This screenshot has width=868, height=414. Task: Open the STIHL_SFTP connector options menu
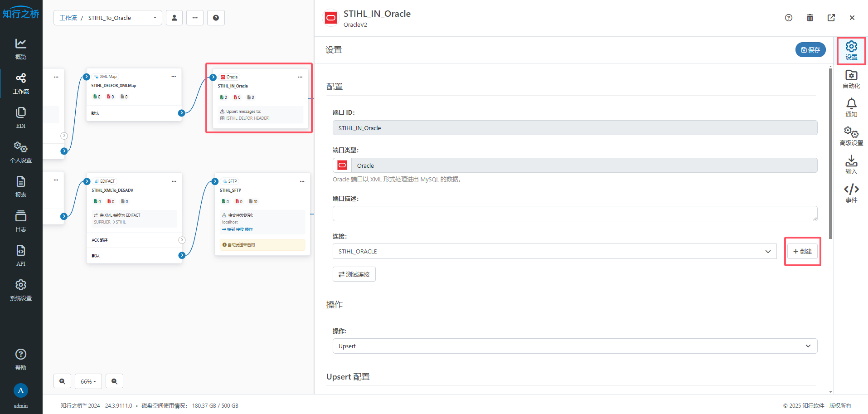point(302,181)
